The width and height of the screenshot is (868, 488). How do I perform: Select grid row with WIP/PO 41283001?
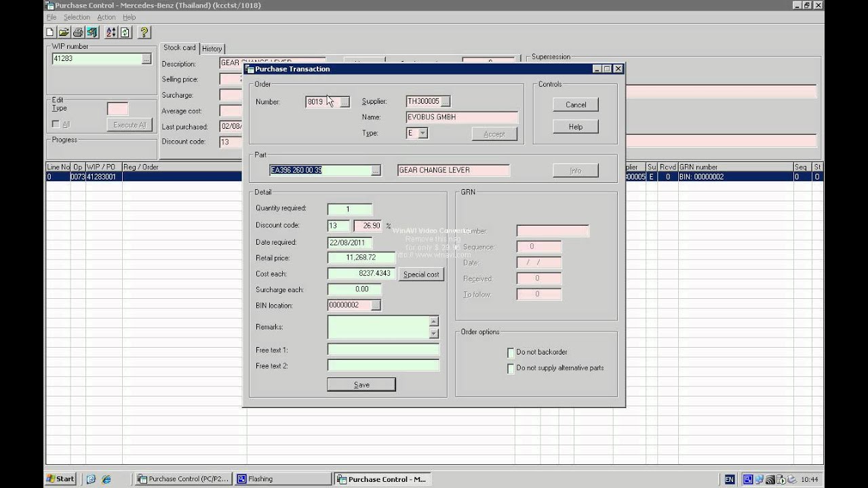pos(434,177)
